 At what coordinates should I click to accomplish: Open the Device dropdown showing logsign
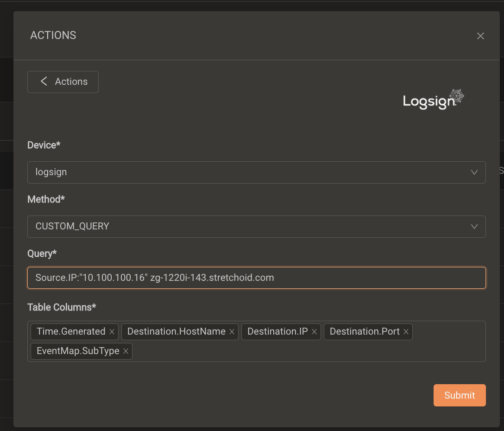point(256,172)
